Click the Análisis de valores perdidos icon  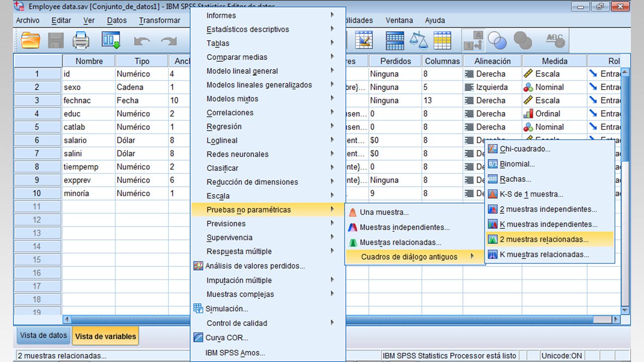(x=198, y=266)
